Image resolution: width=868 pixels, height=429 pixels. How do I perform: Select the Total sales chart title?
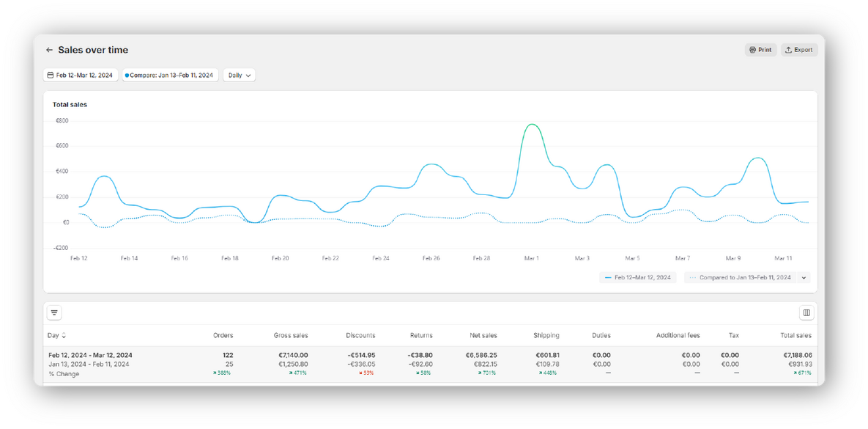70,104
